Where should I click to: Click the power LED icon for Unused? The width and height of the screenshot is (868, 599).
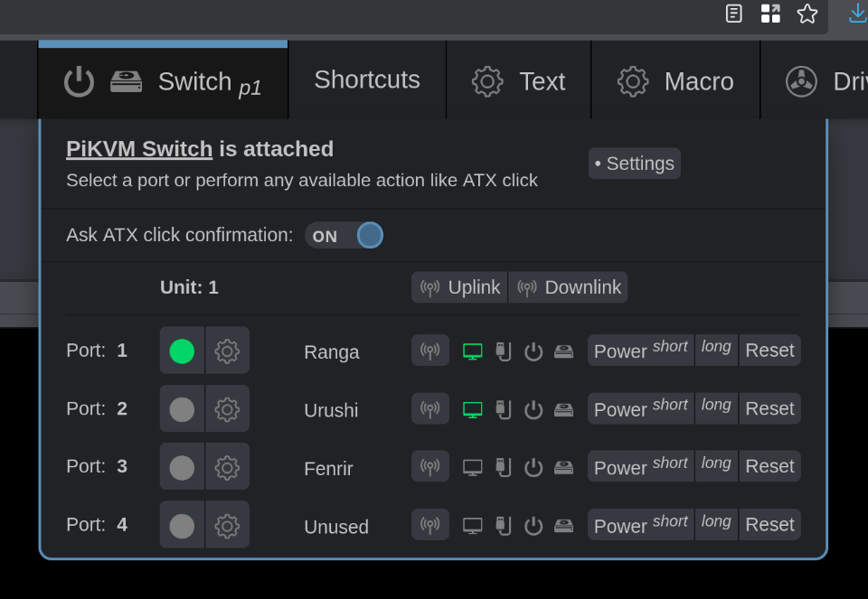coord(533,526)
